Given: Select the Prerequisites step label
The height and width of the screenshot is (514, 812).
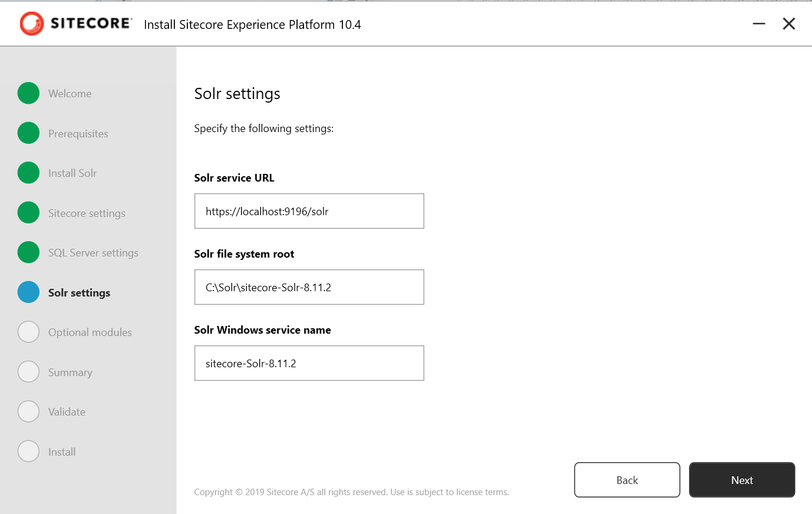Looking at the screenshot, I should tap(78, 134).
